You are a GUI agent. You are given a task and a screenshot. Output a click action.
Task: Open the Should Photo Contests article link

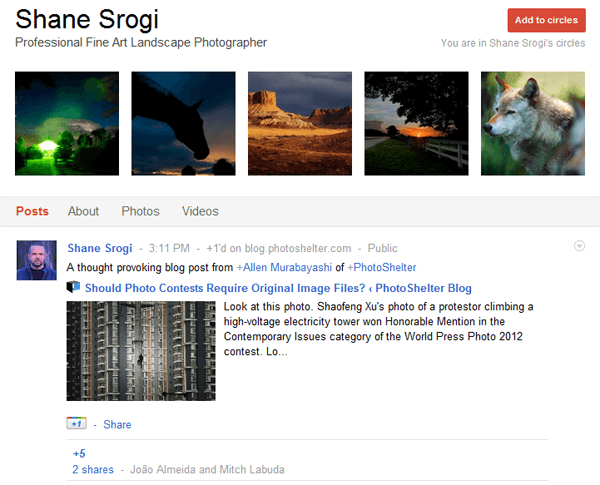pyautogui.click(x=278, y=288)
